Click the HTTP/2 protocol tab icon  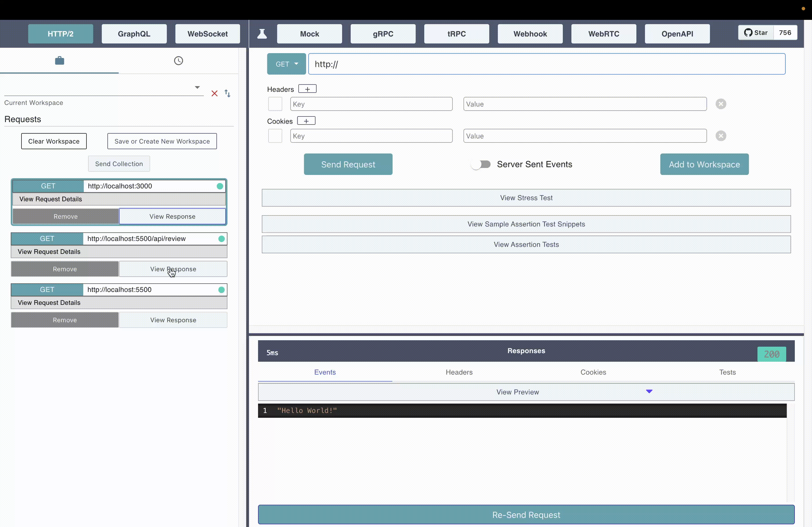coord(60,34)
